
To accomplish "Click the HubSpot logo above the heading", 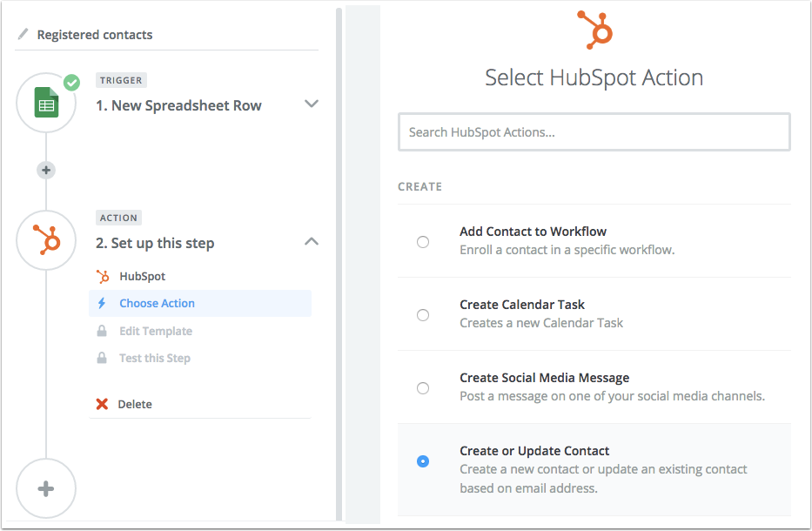I will (x=595, y=29).
